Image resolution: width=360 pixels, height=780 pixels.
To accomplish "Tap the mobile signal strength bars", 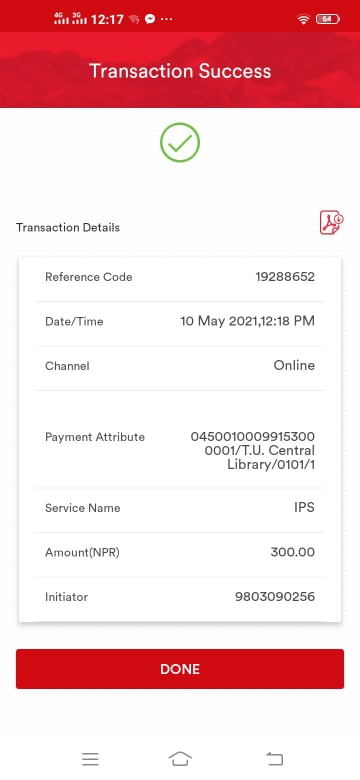I will tap(70, 19).
